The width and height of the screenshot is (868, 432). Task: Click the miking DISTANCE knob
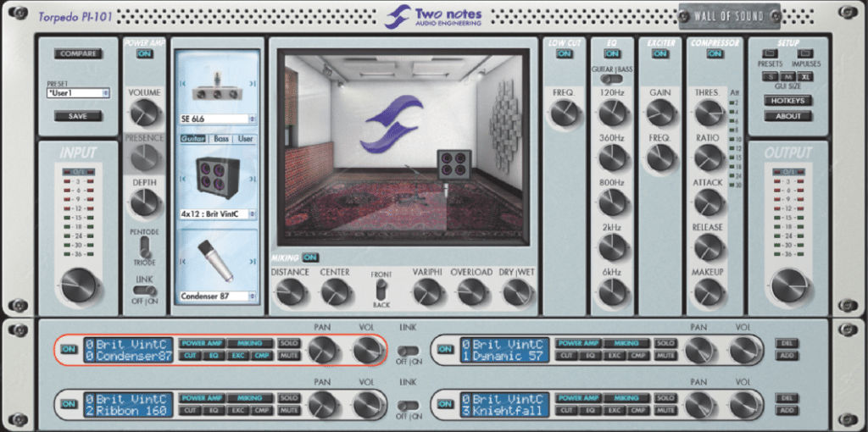pyautogui.click(x=290, y=292)
